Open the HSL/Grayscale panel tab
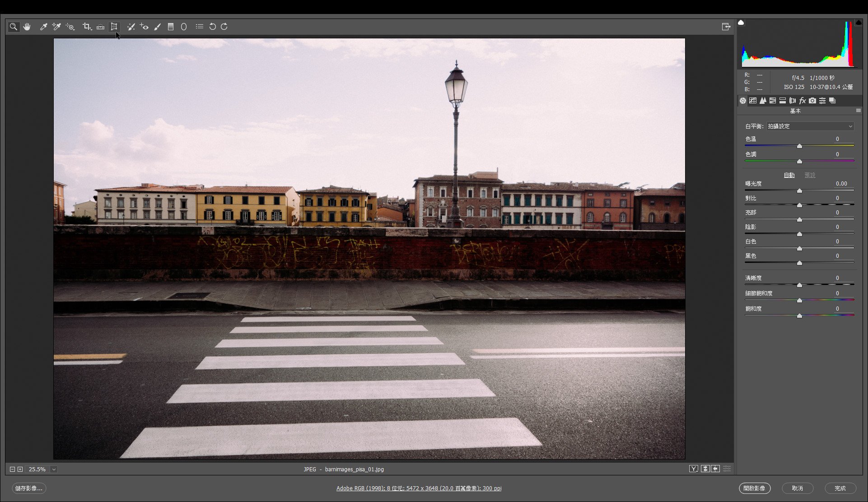The image size is (868, 502). [773, 101]
